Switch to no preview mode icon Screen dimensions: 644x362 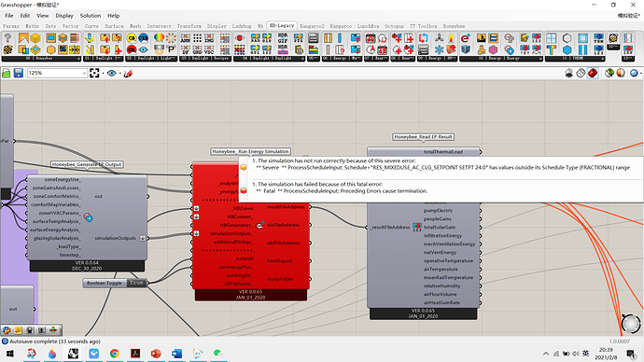pyautogui.click(x=568, y=73)
